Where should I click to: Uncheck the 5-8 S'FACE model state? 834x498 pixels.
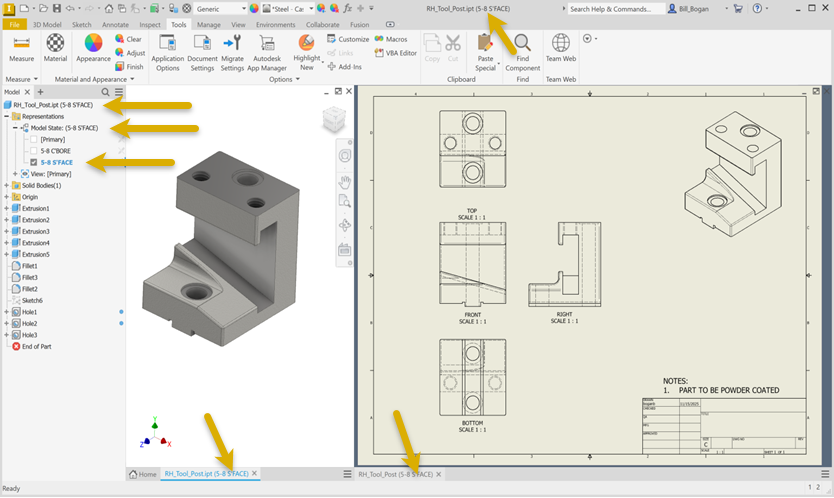coord(34,162)
